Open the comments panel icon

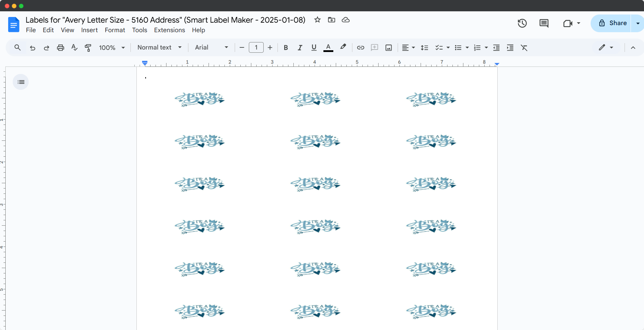[x=544, y=23]
